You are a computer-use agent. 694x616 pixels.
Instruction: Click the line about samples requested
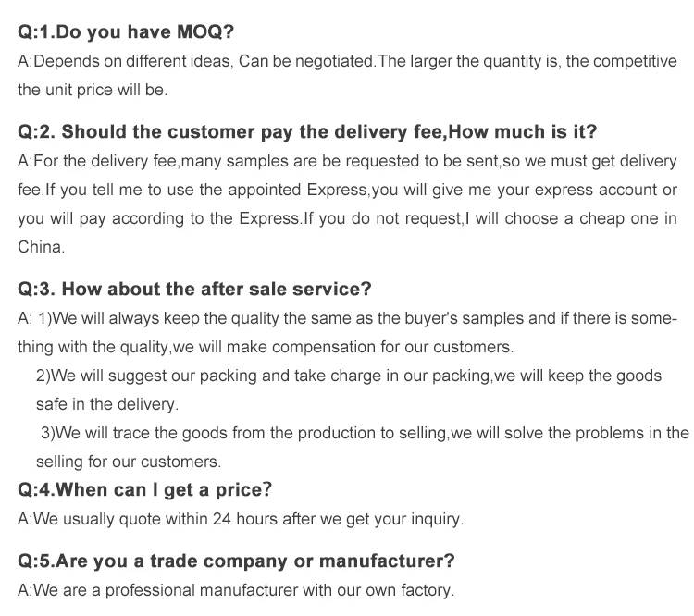tap(347, 161)
